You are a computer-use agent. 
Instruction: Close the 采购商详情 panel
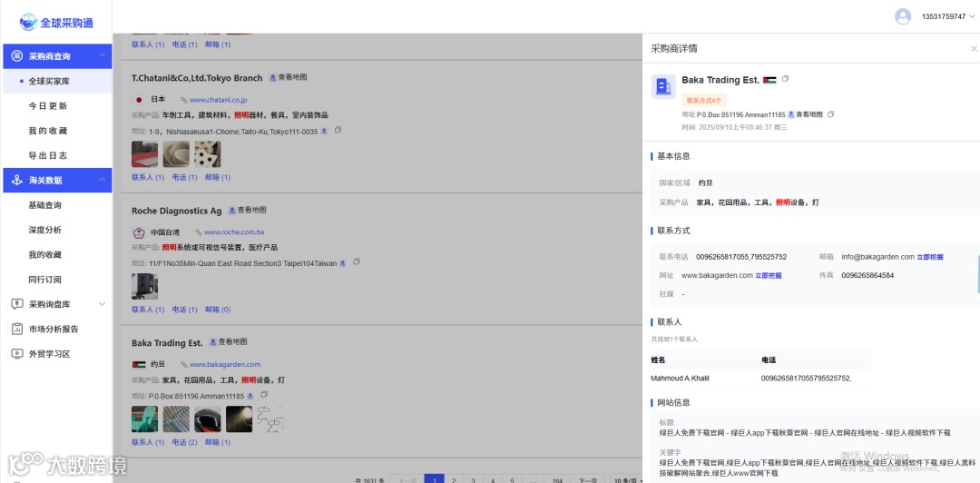(x=974, y=49)
